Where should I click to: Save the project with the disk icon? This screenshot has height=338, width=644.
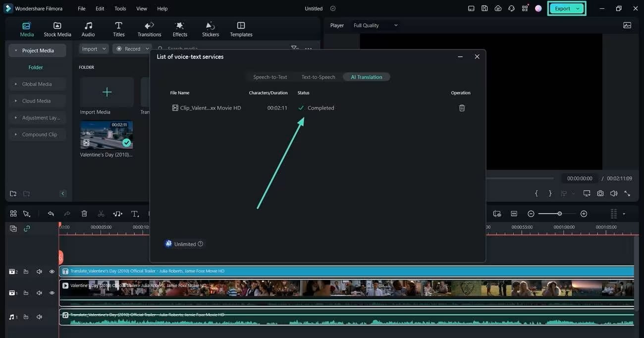click(x=484, y=8)
